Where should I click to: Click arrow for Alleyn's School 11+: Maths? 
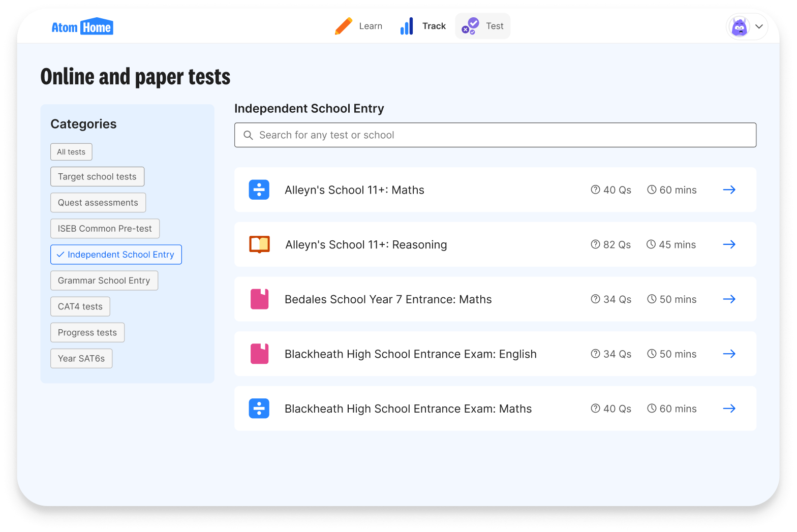729,190
